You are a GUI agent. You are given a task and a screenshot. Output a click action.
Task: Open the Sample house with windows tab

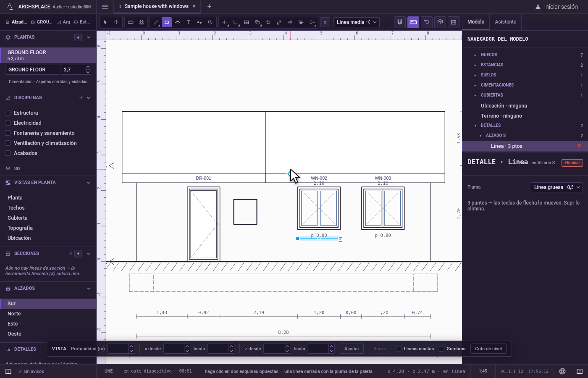(156, 6)
